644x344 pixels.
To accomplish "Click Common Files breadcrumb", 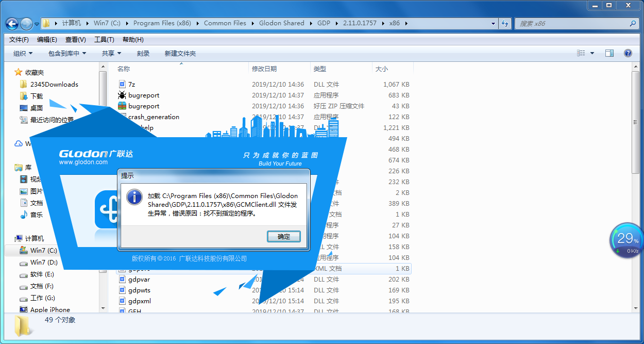I will (x=225, y=23).
